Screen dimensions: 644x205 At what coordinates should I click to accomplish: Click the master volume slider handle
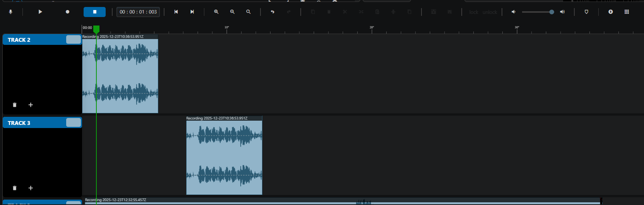(x=552, y=12)
